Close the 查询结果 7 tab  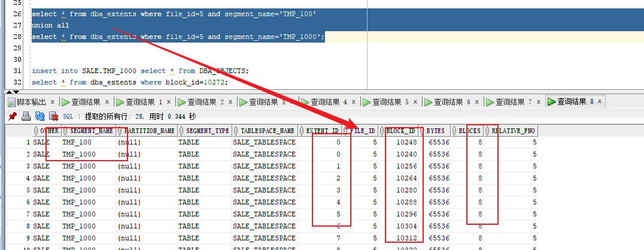[539, 102]
